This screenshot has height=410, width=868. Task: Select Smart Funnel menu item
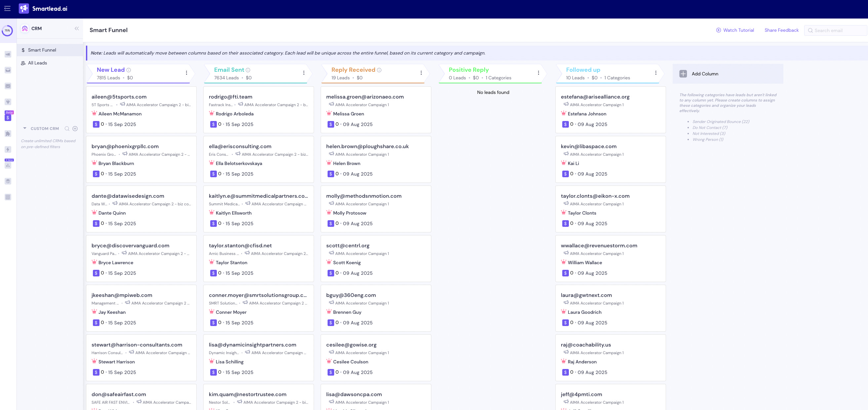coord(42,50)
